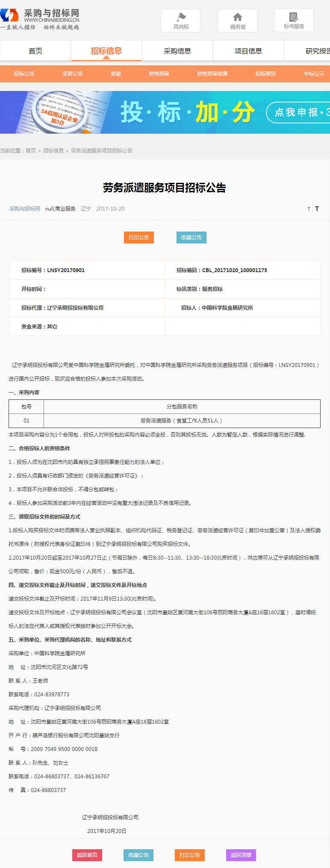Click the blue 收藏公告 button below title
Viewport: 330px width, 868px height.
(x=192, y=238)
